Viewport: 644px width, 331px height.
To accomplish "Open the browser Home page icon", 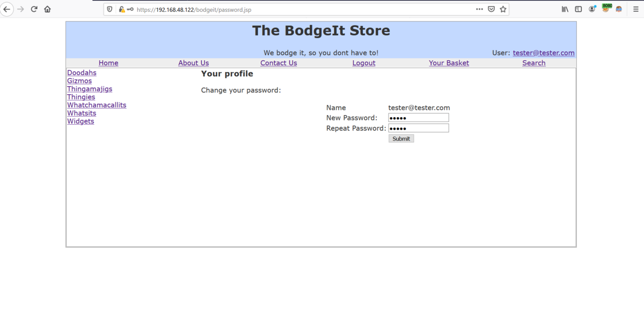I will [47, 9].
